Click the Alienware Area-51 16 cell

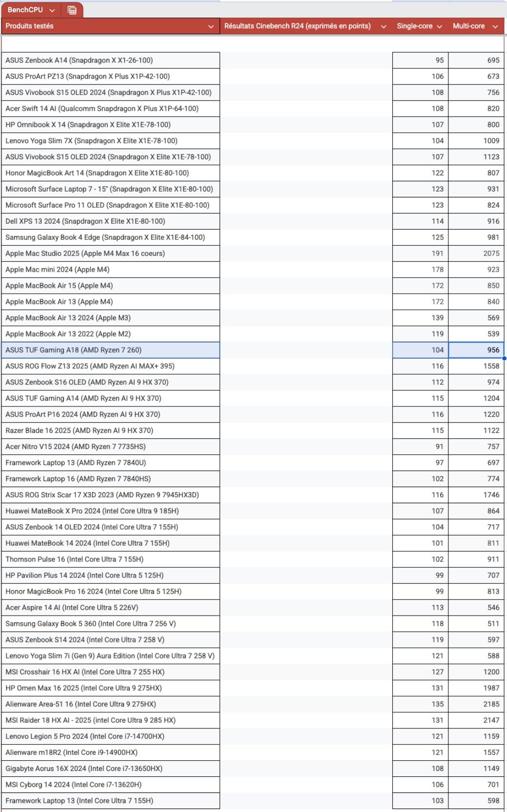click(x=110, y=705)
